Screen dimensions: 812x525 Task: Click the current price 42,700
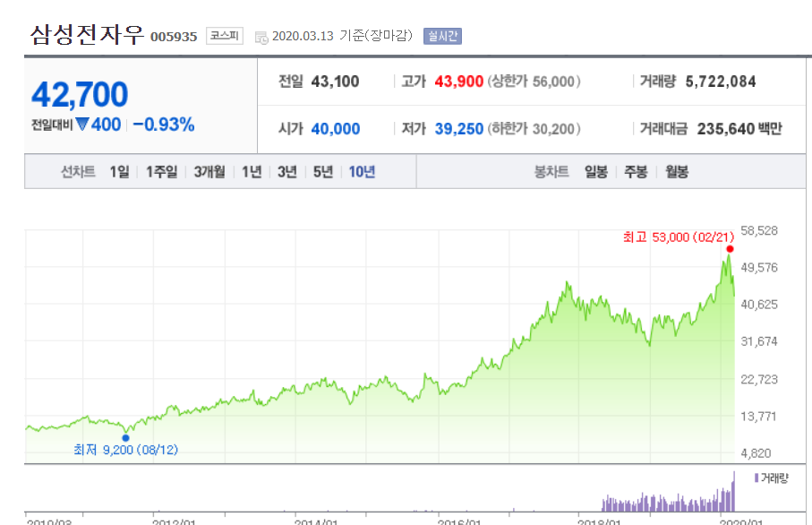[x=80, y=94]
